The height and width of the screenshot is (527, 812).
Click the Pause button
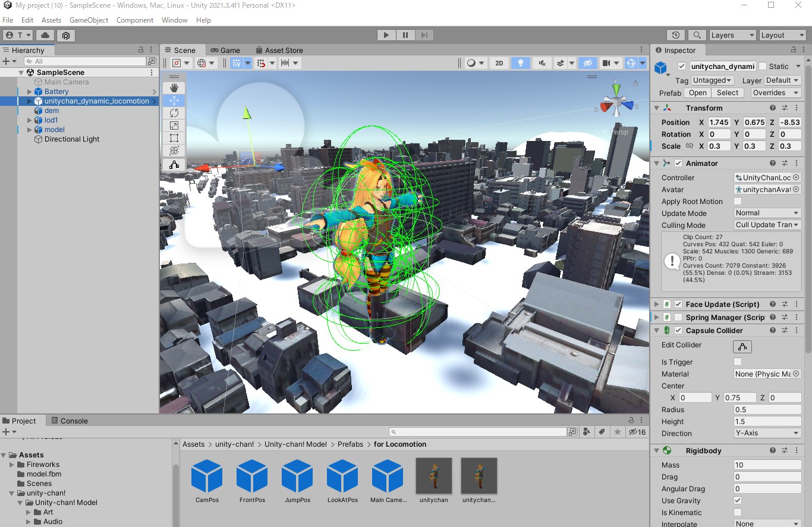coord(405,35)
